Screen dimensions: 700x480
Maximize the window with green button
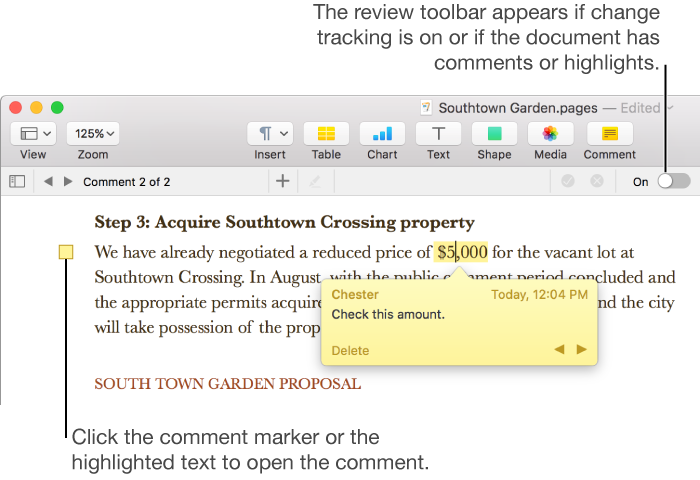57,108
